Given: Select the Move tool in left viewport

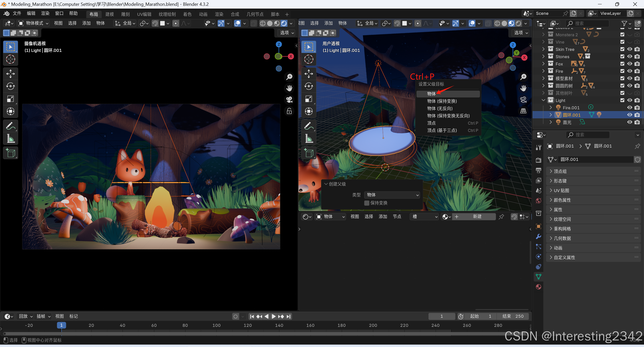Looking at the screenshot, I should click(x=10, y=74).
